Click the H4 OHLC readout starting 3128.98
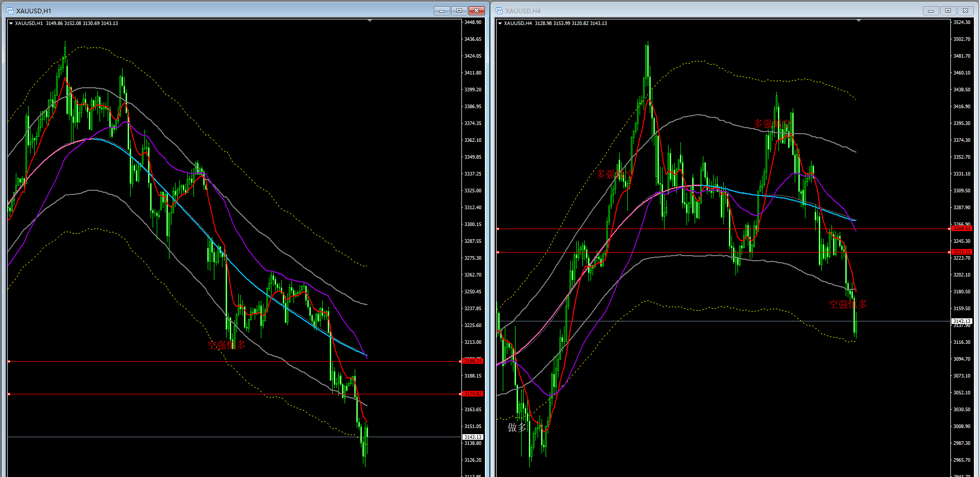Image resolution: width=980 pixels, height=477 pixels. pos(571,23)
